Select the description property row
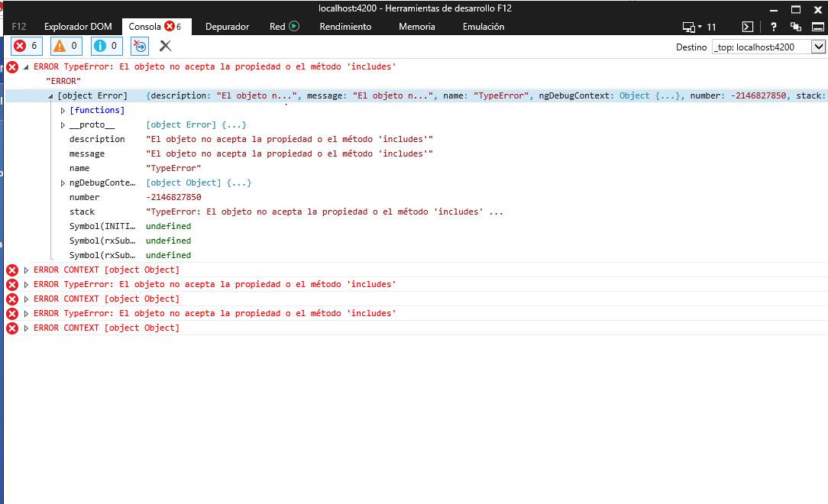Viewport: 828px width, 504px height. point(251,139)
